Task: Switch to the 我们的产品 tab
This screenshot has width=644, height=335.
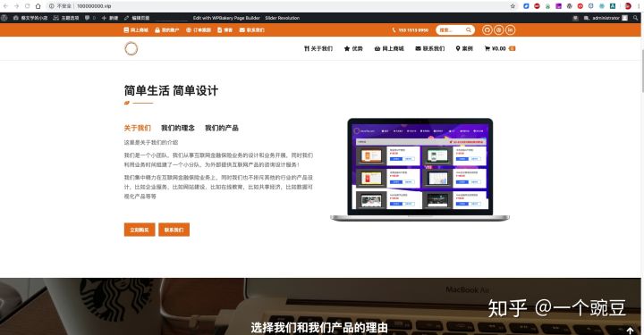Action: point(222,128)
